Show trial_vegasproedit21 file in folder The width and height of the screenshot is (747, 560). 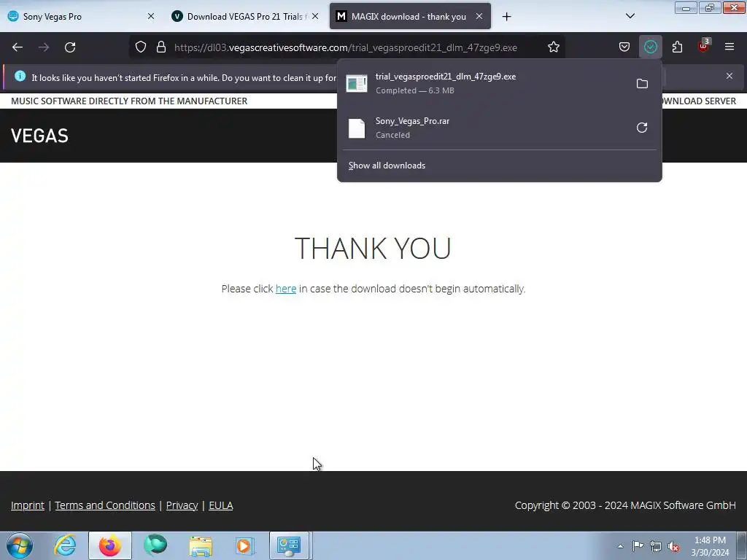[642, 84]
